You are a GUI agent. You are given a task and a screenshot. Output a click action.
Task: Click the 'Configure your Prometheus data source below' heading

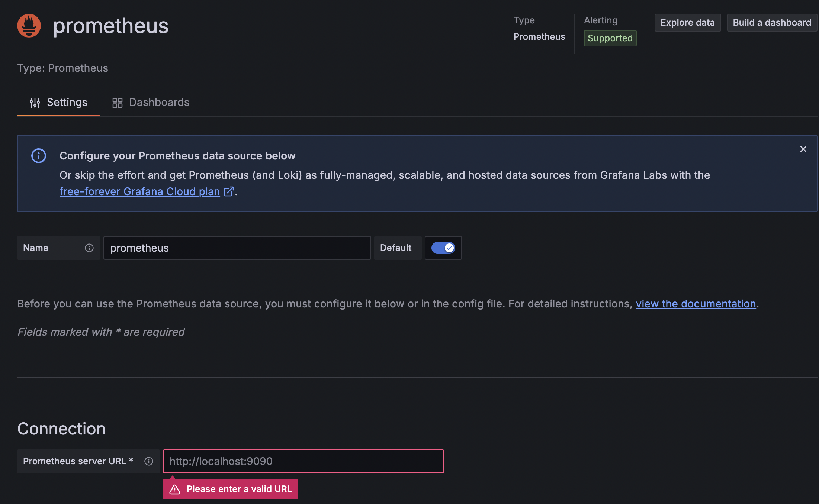(x=177, y=156)
